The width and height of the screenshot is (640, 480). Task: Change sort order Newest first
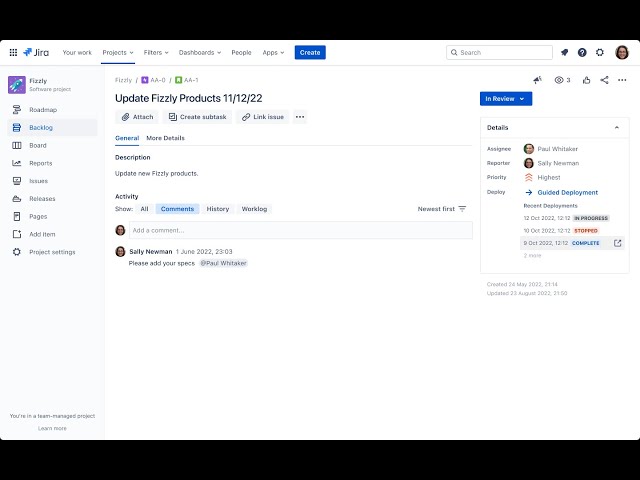tap(442, 209)
